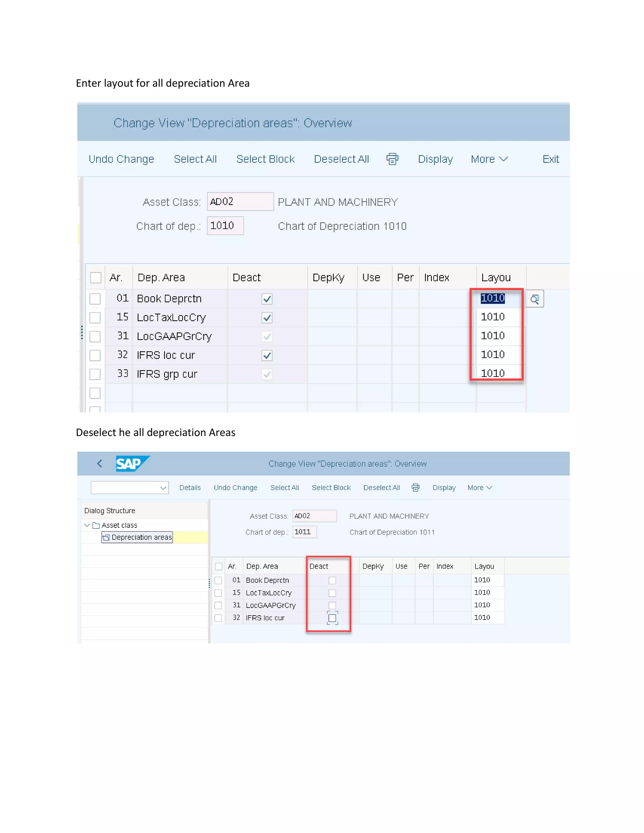Viewport: 644px width, 833px height.
Task: Tick select-all box in upper table header
Action: tap(96, 277)
